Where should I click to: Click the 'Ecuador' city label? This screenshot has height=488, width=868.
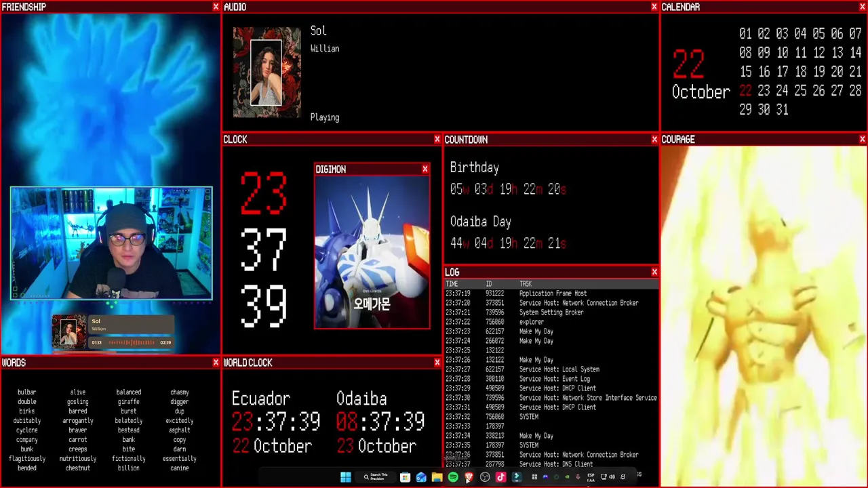261,399
